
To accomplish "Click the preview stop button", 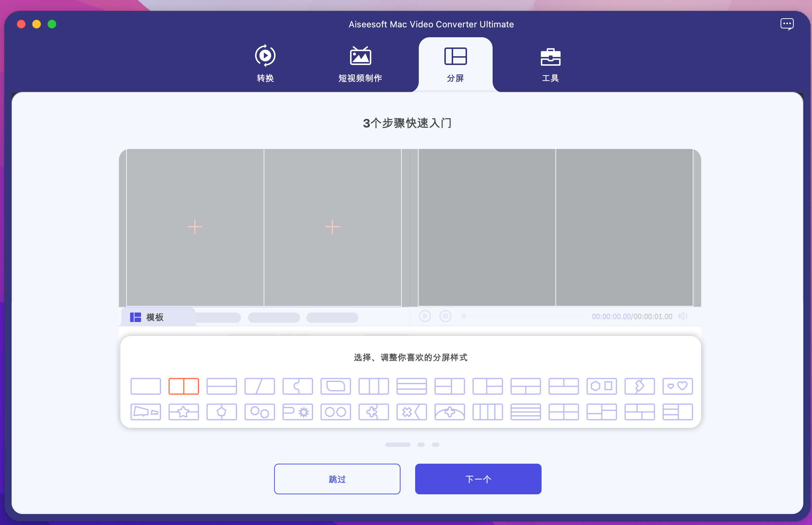I will 445,316.
